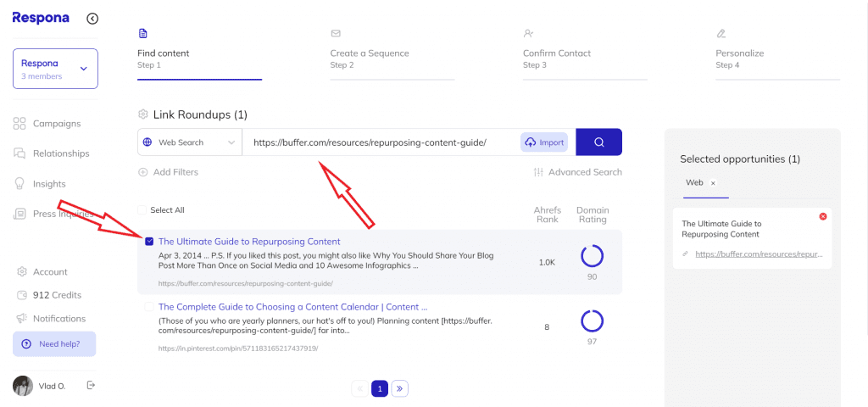This screenshot has height=407, width=868.
Task: Click the log out icon beside Vlad O.
Action: [91, 385]
